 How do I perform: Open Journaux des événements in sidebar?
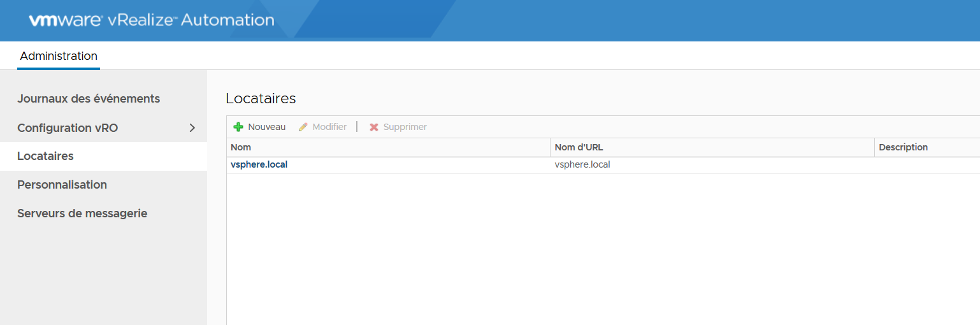(x=89, y=99)
